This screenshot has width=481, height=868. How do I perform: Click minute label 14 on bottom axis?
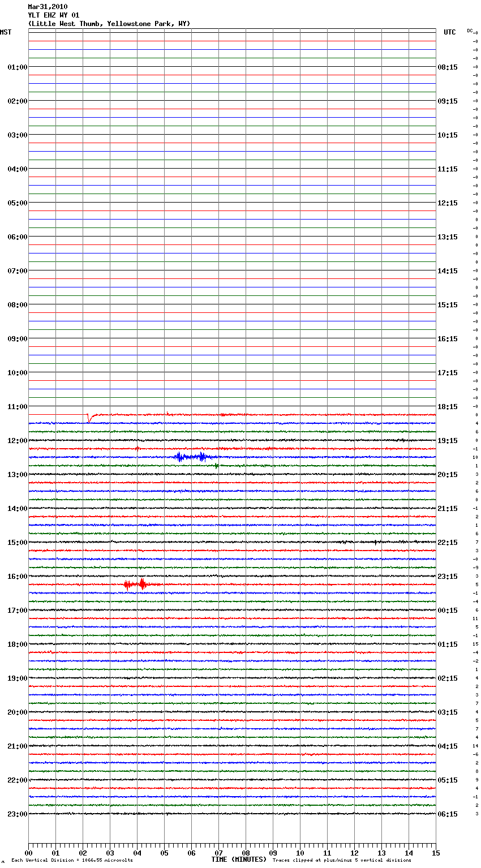(x=409, y=853)
